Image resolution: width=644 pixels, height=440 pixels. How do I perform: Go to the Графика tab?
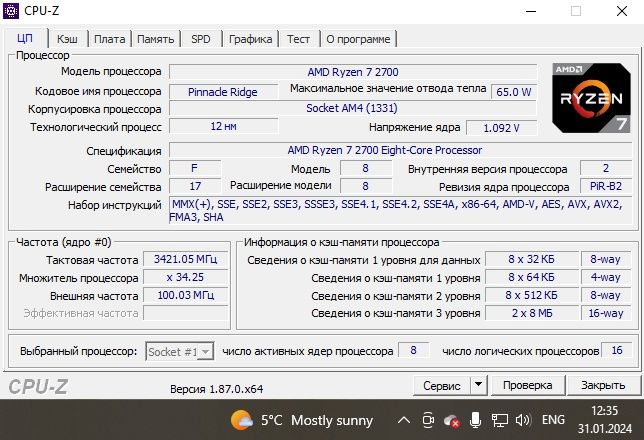[x=251, y=39]
